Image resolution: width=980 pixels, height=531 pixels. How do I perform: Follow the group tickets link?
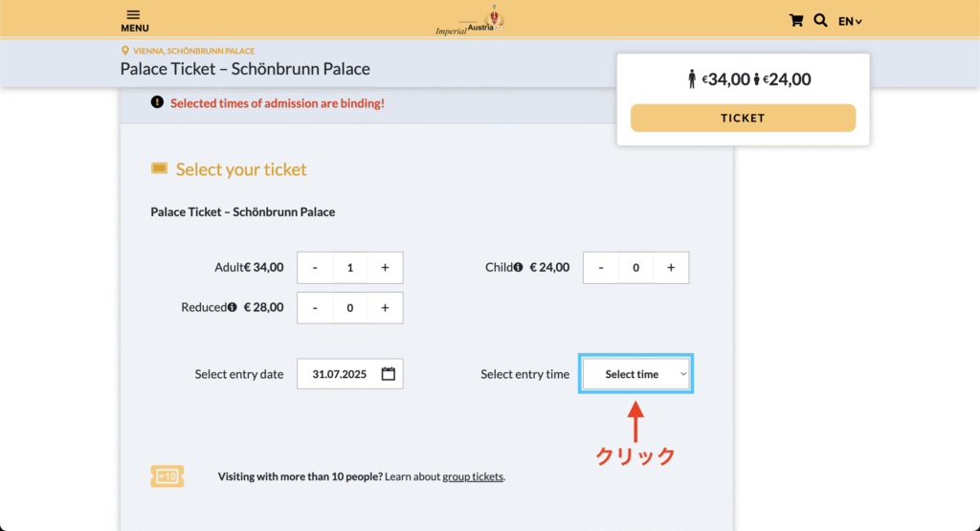tap(473, 476)
